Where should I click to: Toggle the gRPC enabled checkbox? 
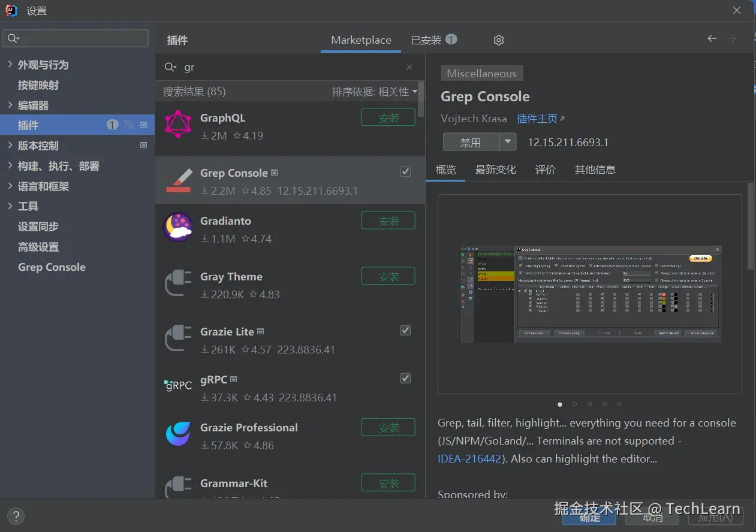(406, 378)
